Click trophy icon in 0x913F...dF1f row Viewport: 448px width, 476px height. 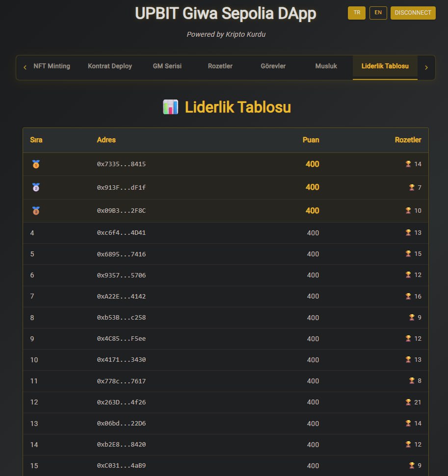tap(412, 187)
